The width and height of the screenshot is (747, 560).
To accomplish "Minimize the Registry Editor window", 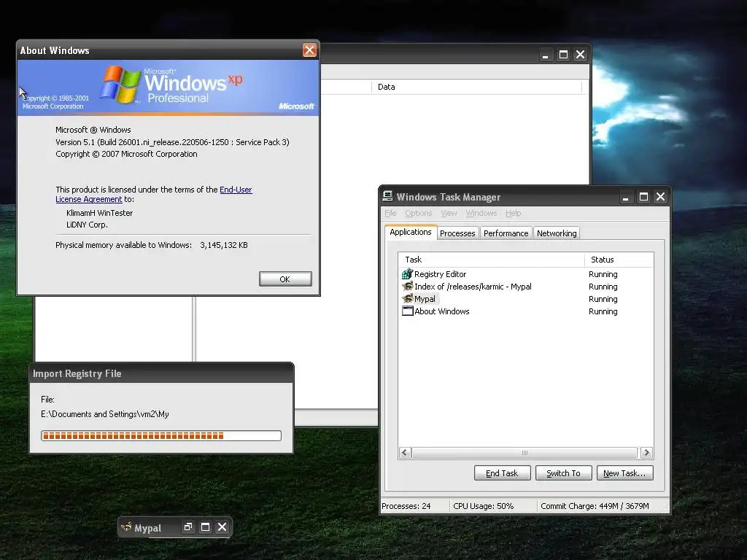I will [x=546, y=55].
